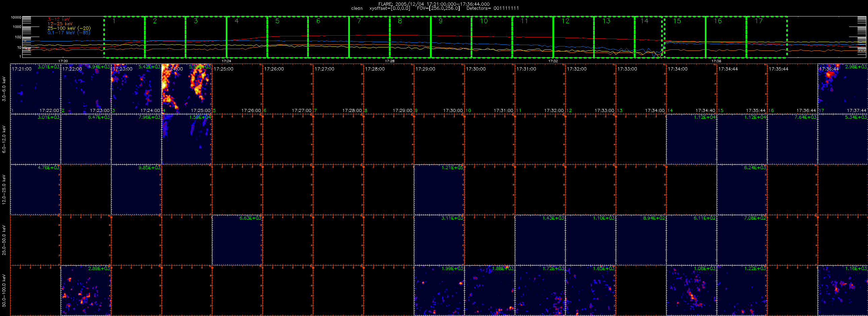The width and height of the screenshot is (868, 316).
Task: Click the '50.0-100.0 keV' row label
Action: 4,290
